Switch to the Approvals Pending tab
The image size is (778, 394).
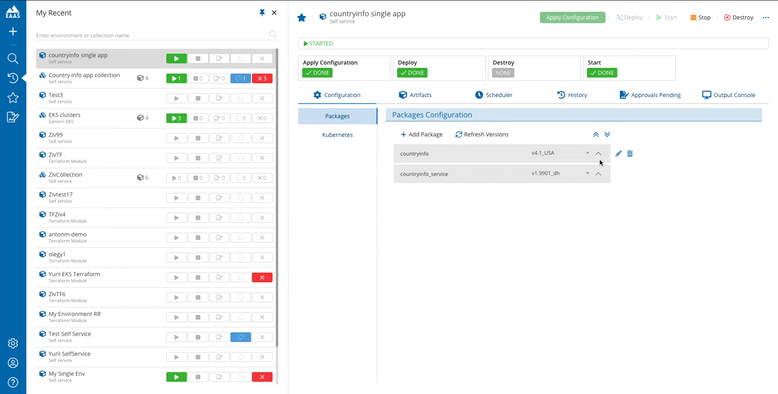click(x=650, y=95)
